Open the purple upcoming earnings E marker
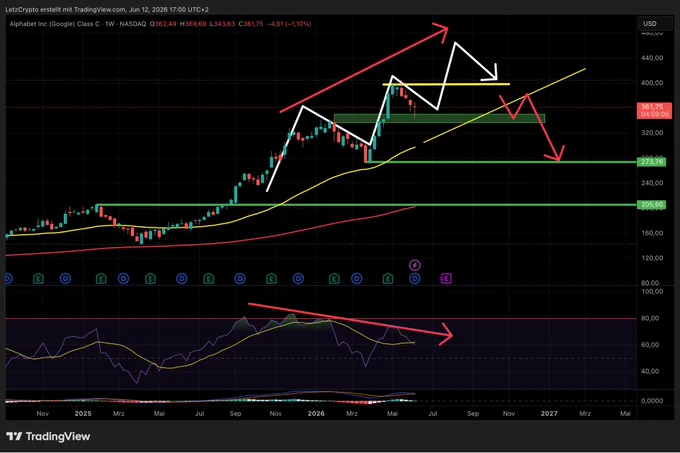 (446, 279)
